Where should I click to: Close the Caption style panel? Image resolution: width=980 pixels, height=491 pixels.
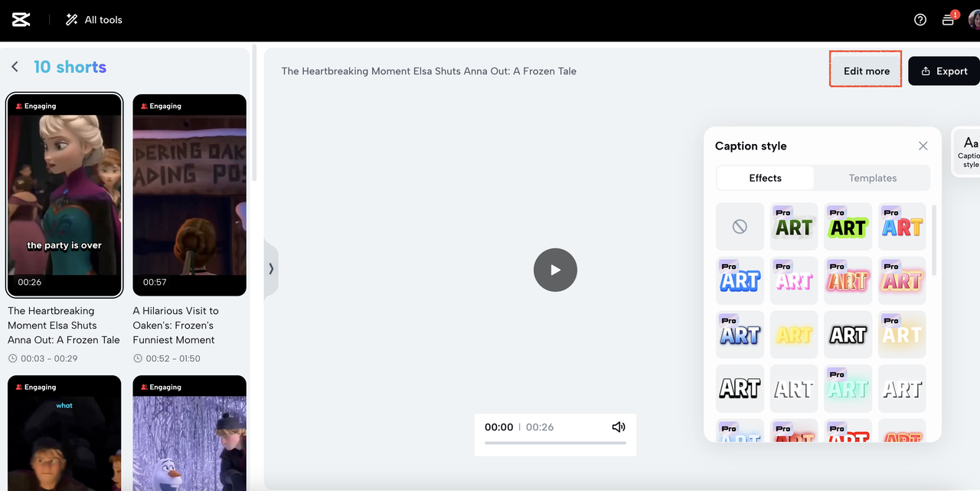(923, 146)
